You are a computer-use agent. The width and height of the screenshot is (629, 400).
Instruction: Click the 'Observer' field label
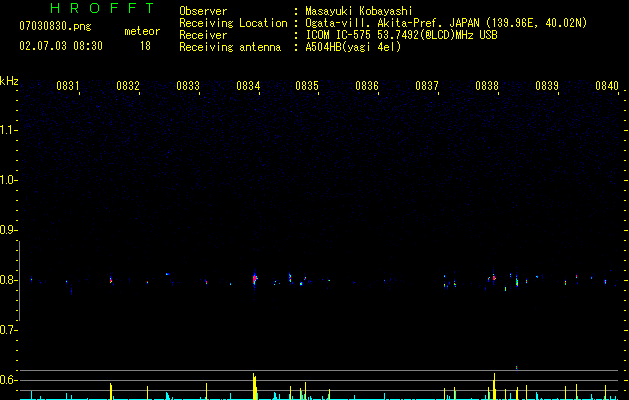[x=203, y=11]
